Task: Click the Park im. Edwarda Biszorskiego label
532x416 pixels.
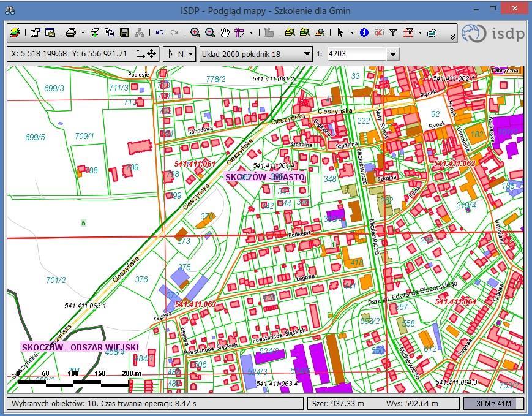Action: (413, 293)
